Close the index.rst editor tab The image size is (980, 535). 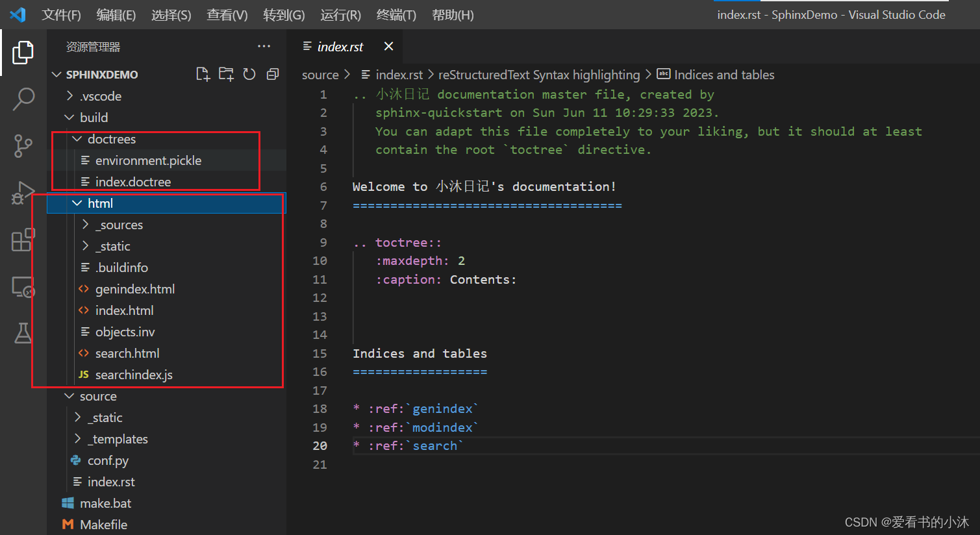[x=388, y=46]
